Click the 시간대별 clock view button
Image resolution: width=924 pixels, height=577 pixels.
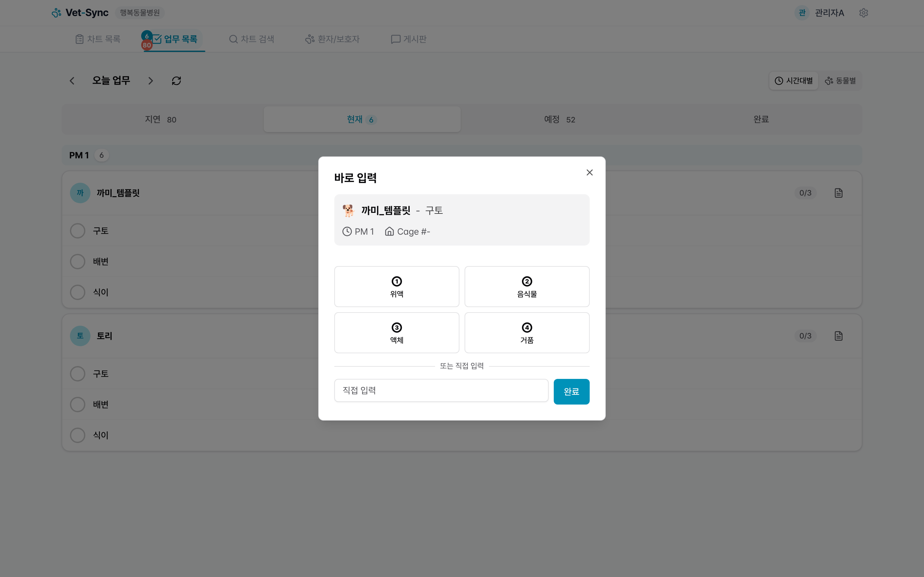coord(793,80)
